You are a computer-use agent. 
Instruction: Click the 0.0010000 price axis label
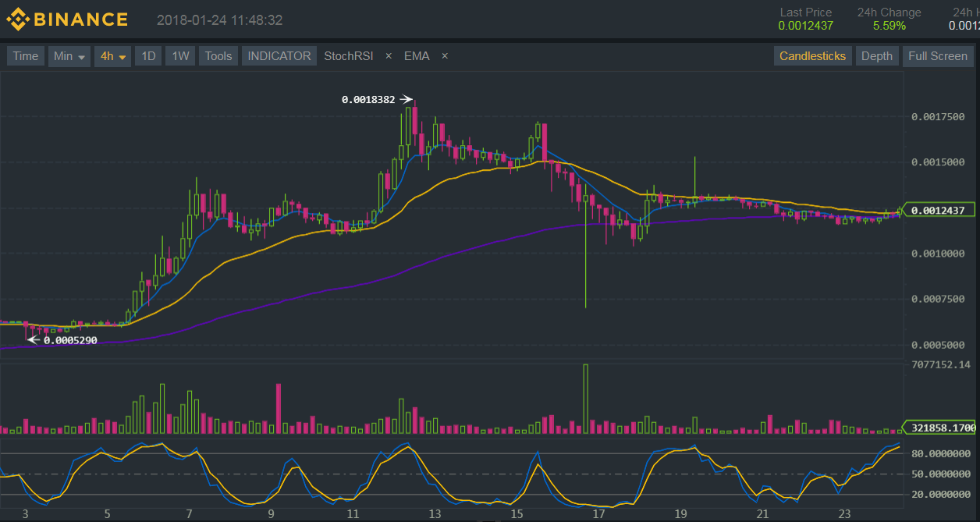[938, 254]
